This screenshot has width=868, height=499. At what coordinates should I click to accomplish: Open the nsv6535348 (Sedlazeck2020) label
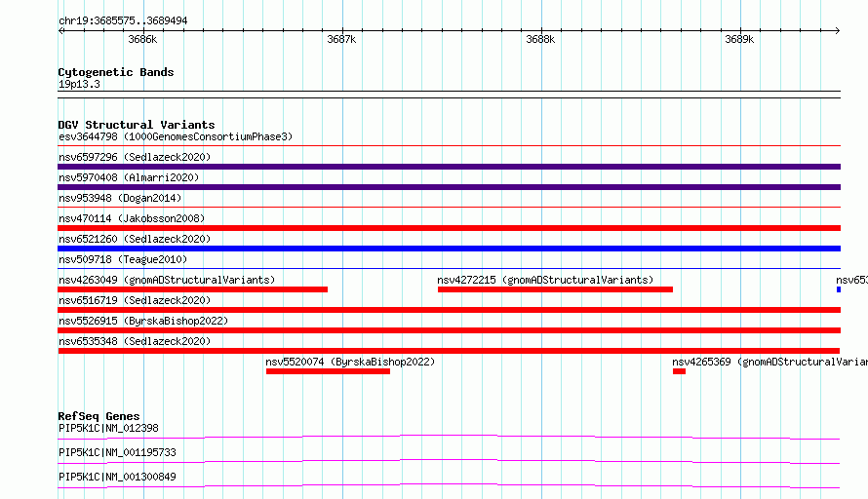point(135,341)
